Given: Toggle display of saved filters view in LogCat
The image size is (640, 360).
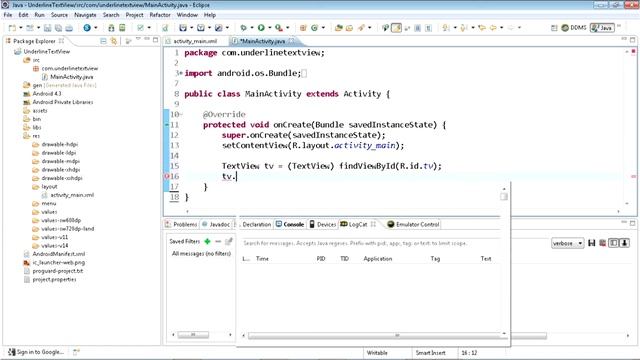Looking at the screenshot, I should (x=613, y=243).
